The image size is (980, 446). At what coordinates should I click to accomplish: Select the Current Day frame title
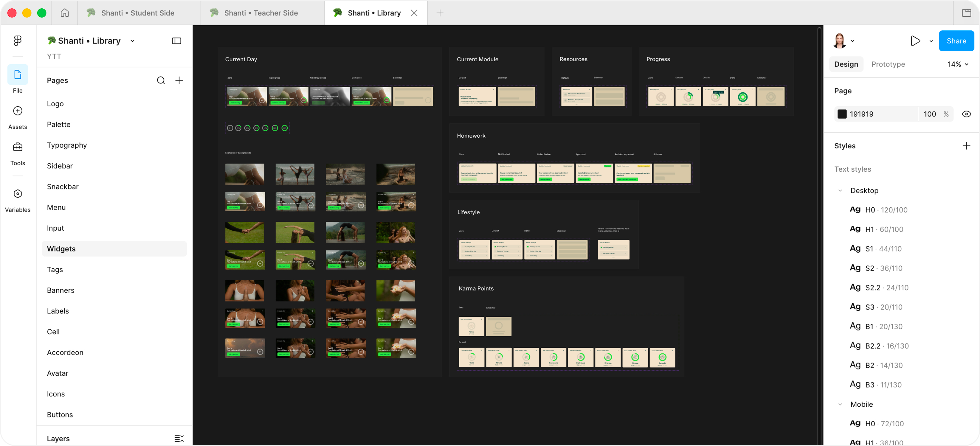coord(241,59)
